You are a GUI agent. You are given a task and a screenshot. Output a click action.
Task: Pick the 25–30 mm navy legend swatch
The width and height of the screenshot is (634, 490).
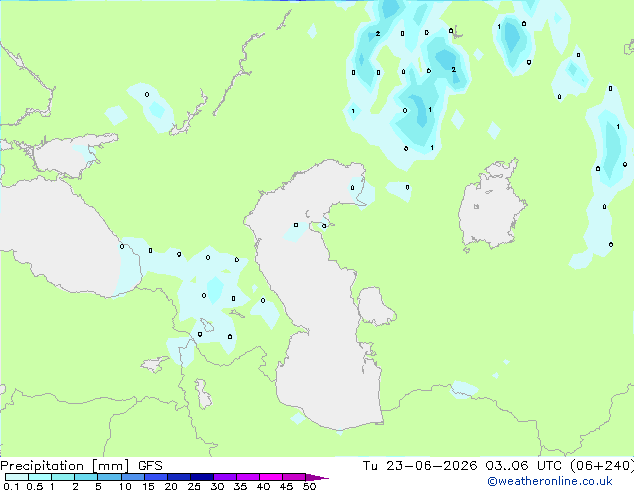pos(201,477)
